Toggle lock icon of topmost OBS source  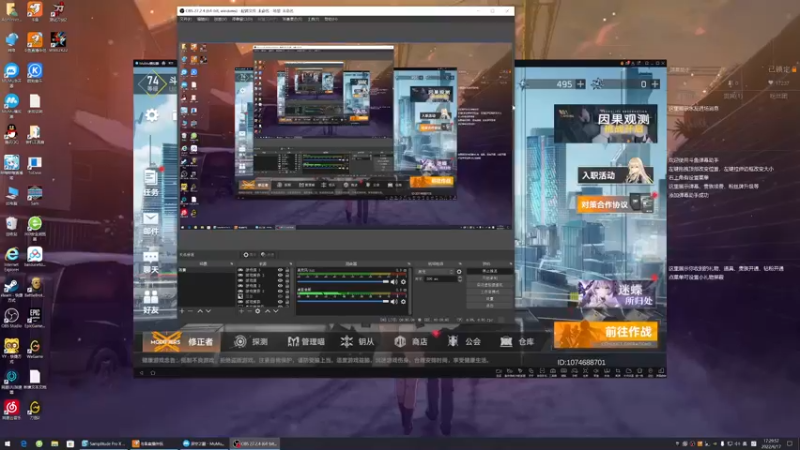[x=287, y=270]
